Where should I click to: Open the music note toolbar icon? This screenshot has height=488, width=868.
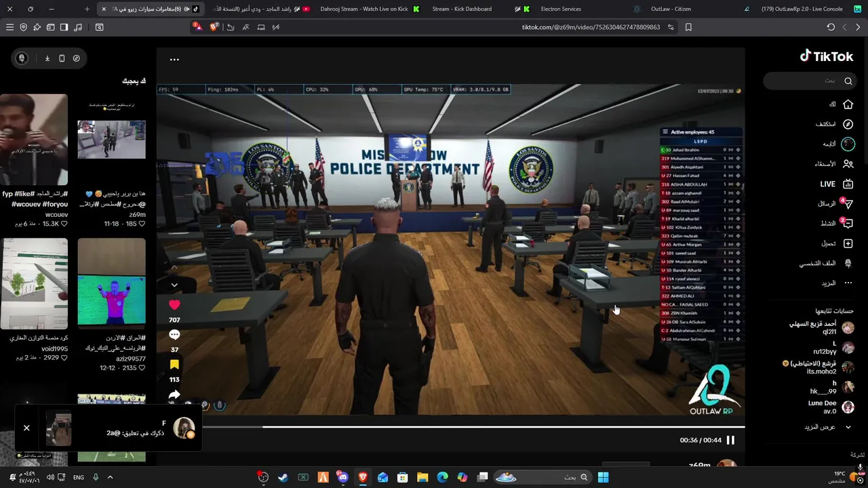pos(78,27)
